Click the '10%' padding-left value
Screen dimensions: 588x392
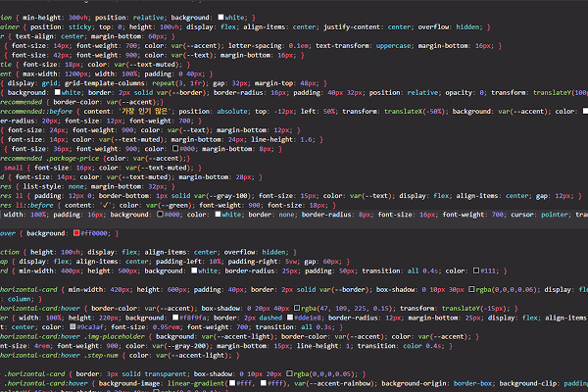(x=215, y=262)
